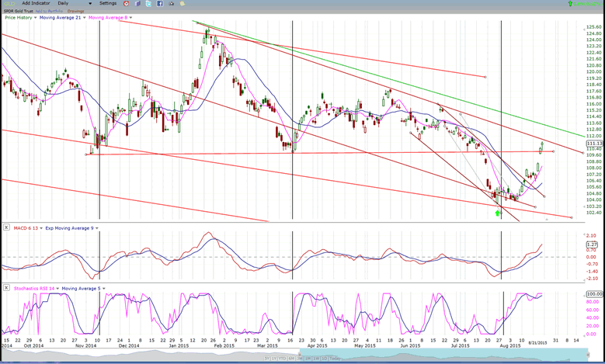The image size is (605, 364).
Task: Close the Stochastics RSI indicator panel
Action: click(6, 288)
